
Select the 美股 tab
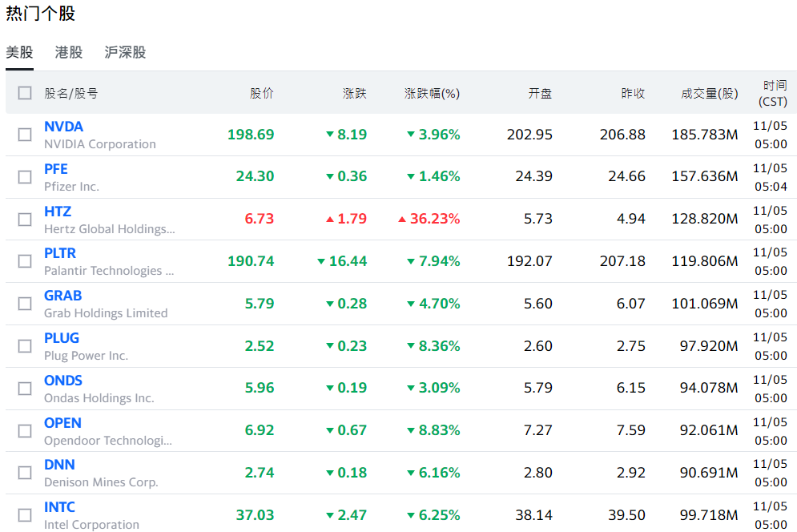coord(19,53)
